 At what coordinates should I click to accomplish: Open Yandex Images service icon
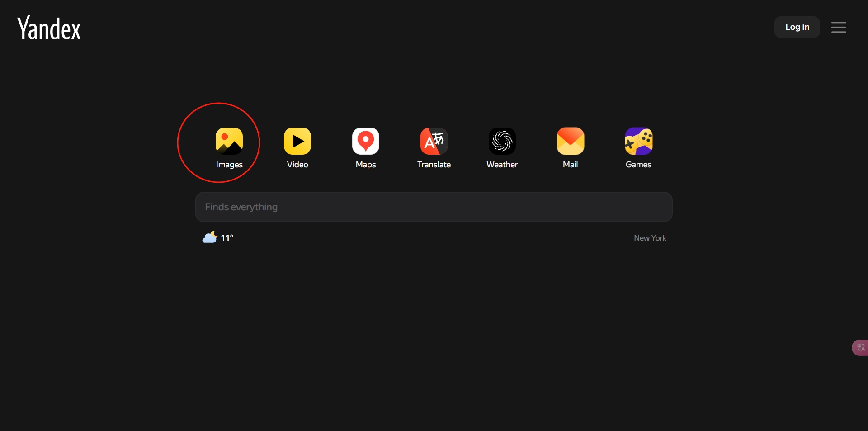[229, 141]
